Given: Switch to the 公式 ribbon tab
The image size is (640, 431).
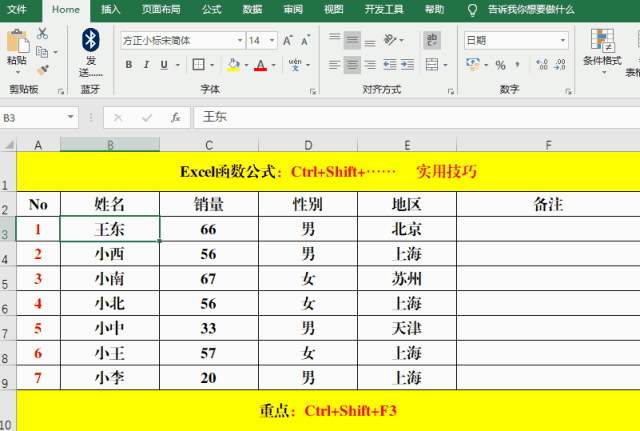Looking at the screenshot, I should 211,9.
